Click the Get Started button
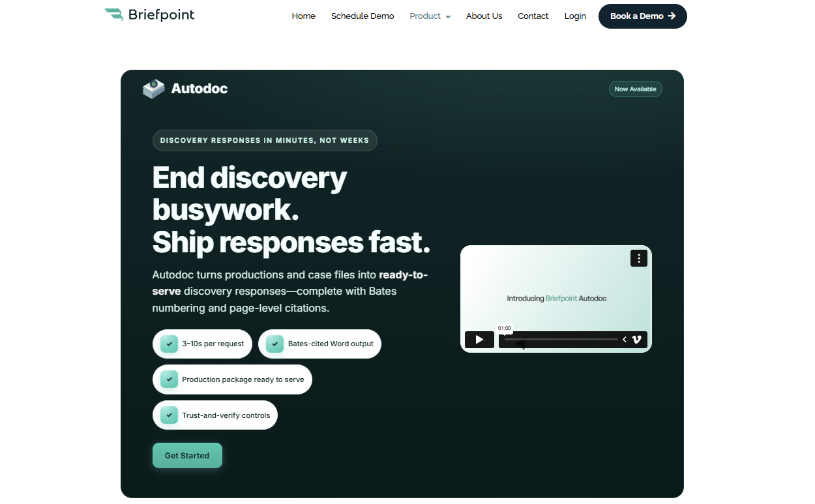The image size is (815, 504). point(187,455)
